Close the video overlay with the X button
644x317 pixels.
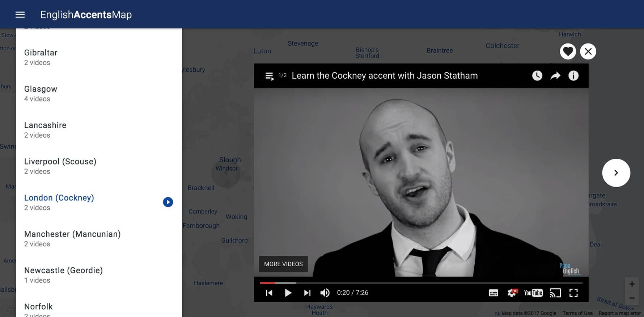(588, 51)
